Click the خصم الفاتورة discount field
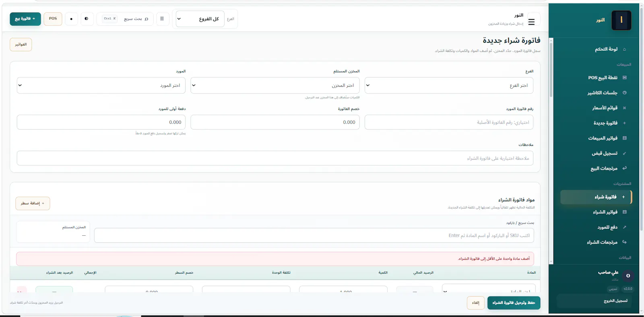Screen dimensions: 644x317 click(275, 122)
